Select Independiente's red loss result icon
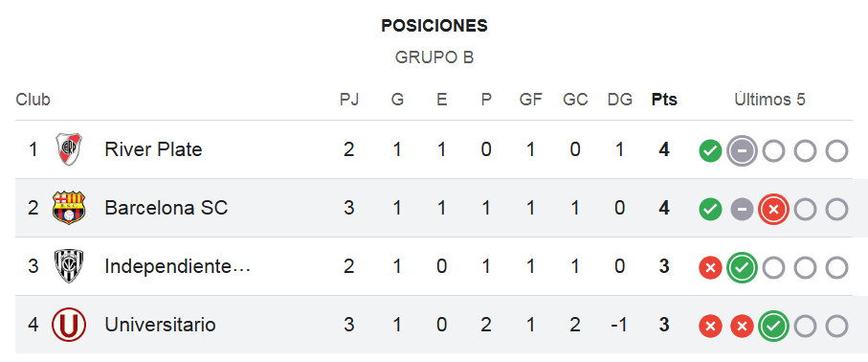868x362 pixels. tap(710, 268)
